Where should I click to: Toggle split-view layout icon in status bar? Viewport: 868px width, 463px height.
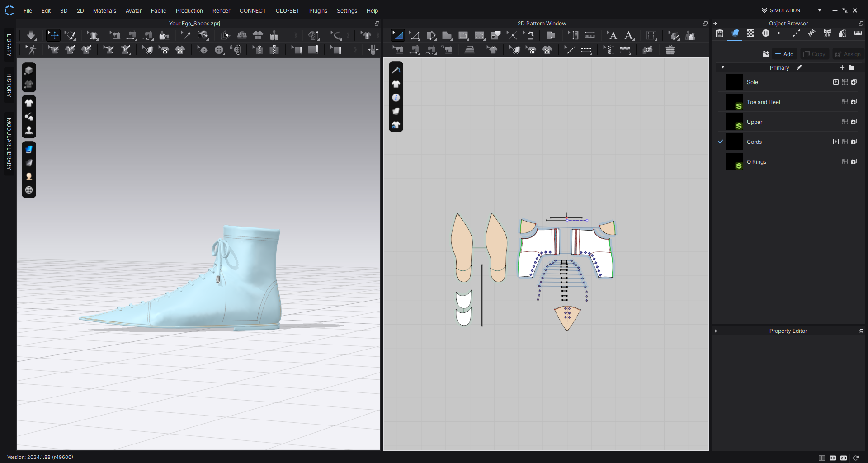(x=822, y=458)
